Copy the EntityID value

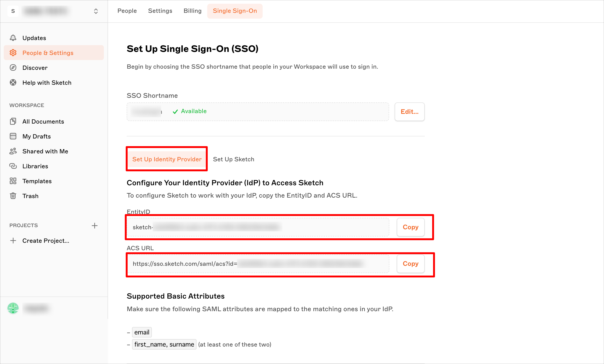(x=411, y=227)
